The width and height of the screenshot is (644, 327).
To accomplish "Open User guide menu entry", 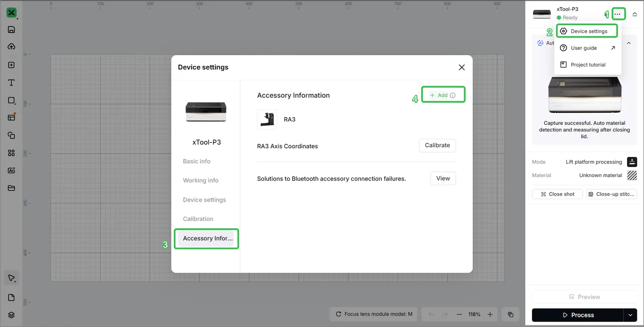I will coord(588,48).
